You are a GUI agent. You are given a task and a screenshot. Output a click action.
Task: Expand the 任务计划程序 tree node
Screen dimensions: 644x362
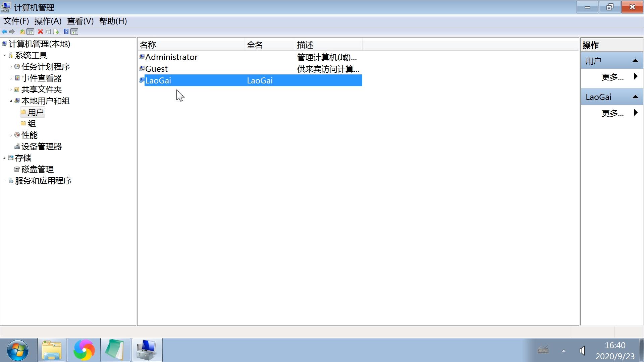click(x=11, y=67)
